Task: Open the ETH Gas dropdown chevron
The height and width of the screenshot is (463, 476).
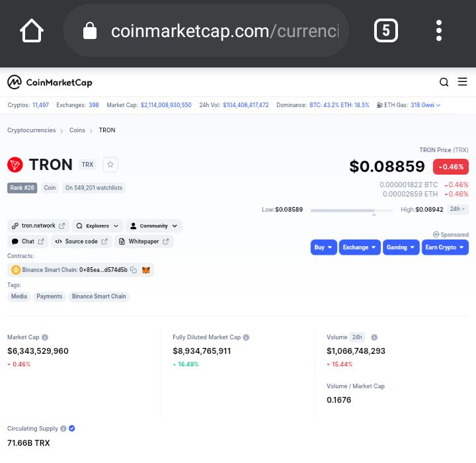Action: click(438, 105)
